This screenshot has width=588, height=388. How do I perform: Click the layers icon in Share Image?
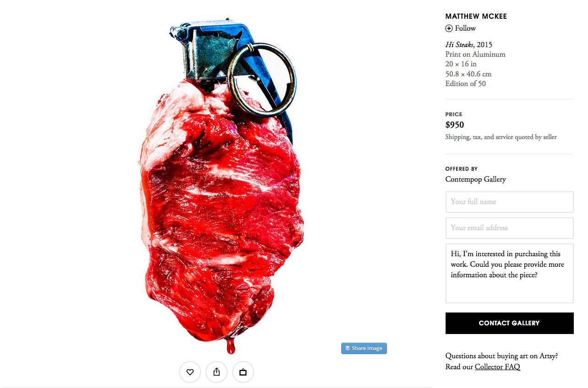348,348
